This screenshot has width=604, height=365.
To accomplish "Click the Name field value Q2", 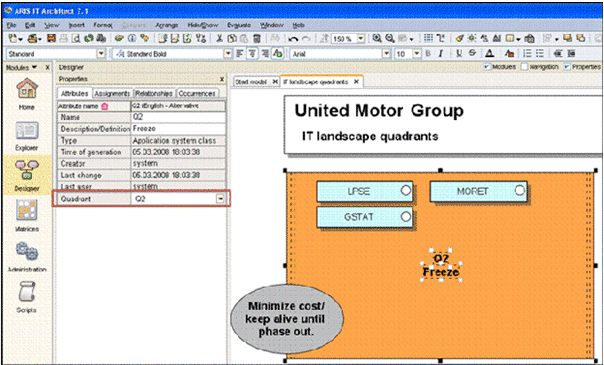I will point(178,117).
